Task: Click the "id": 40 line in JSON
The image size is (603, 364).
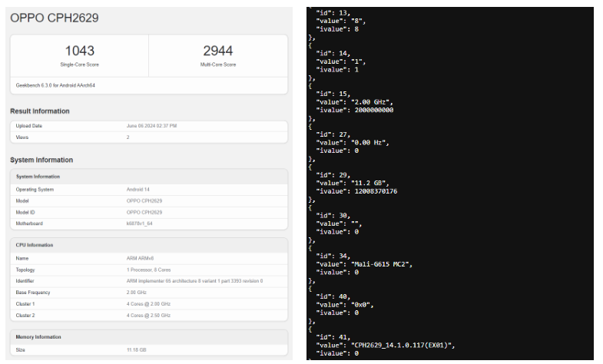Action: pyautogui.click(x=333, y=296)
